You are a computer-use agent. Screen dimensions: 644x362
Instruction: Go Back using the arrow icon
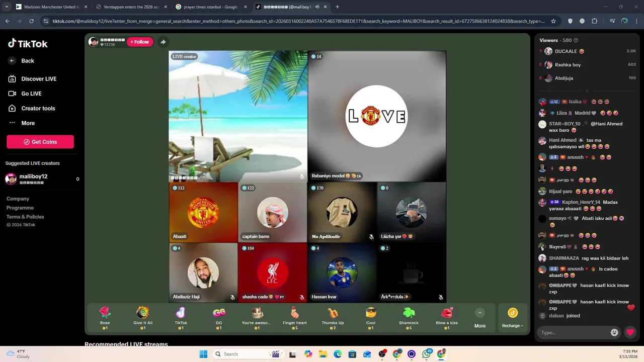coord(12,61)
